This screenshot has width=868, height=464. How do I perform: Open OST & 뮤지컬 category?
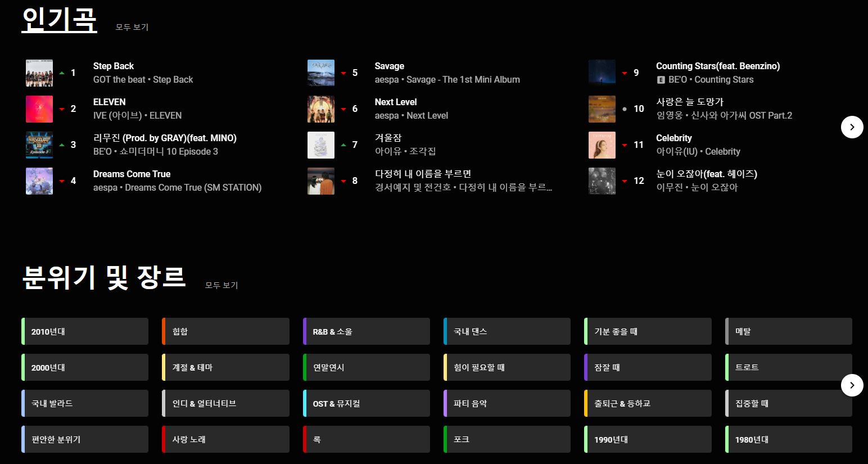367,403
